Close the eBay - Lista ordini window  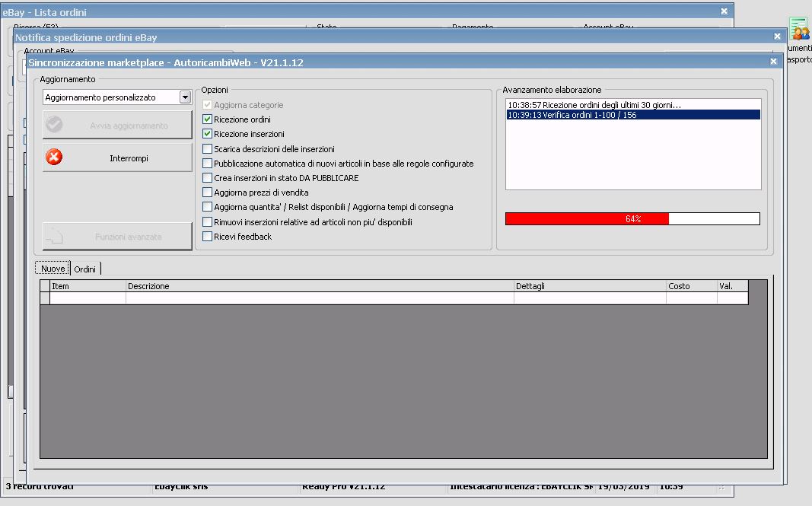pos(724,11)
